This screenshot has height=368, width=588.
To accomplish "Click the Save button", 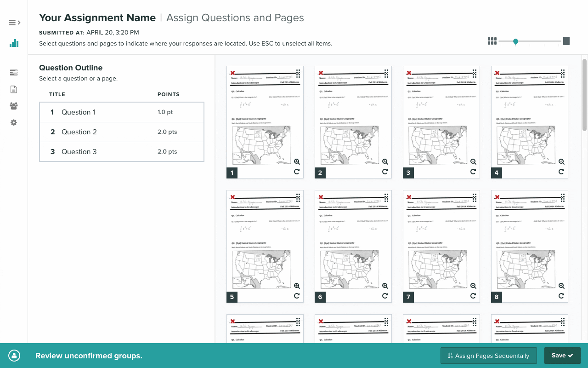I will (x=562, y=356).
